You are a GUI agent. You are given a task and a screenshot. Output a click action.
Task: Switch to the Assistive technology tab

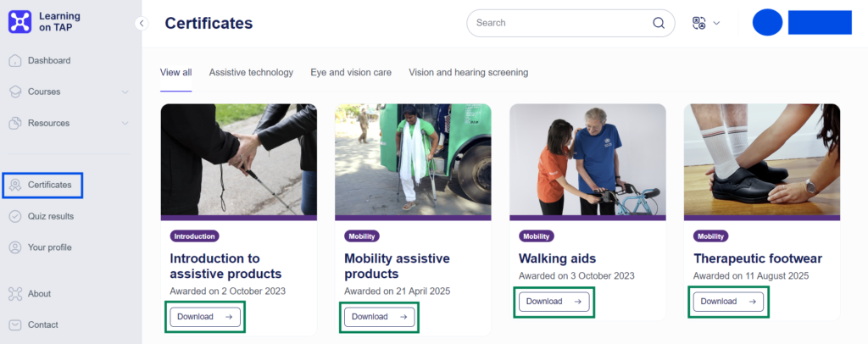tap(251, 73)
